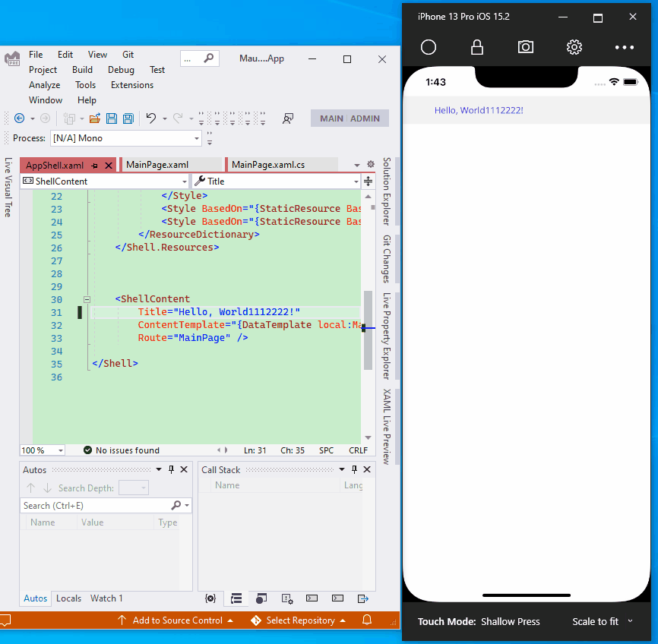Viewport: 658px width, 644px height.
Task: Open the Autos panel window position dropdown
Action: (x=159, y=469)
